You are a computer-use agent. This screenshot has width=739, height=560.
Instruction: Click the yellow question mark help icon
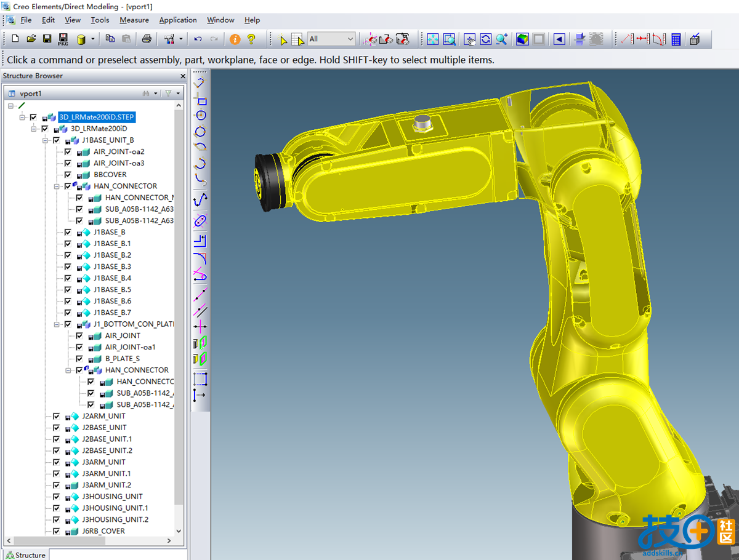click(x=251, y=39)
